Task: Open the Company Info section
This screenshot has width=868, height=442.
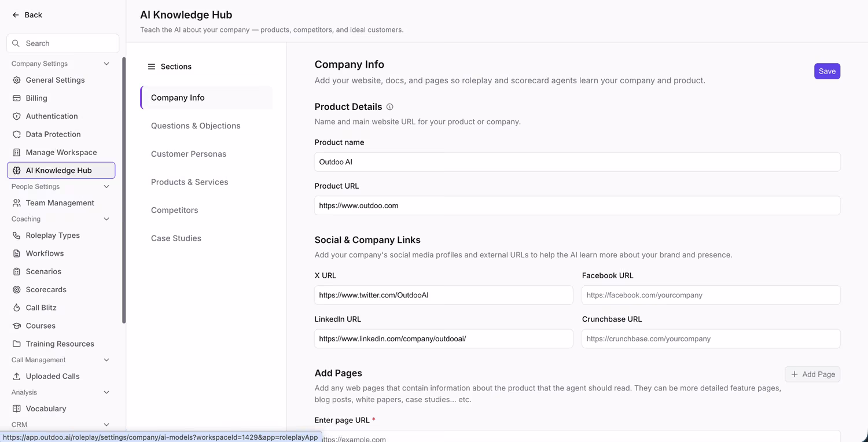Action: pyautogui.click(x=206, y=98)
